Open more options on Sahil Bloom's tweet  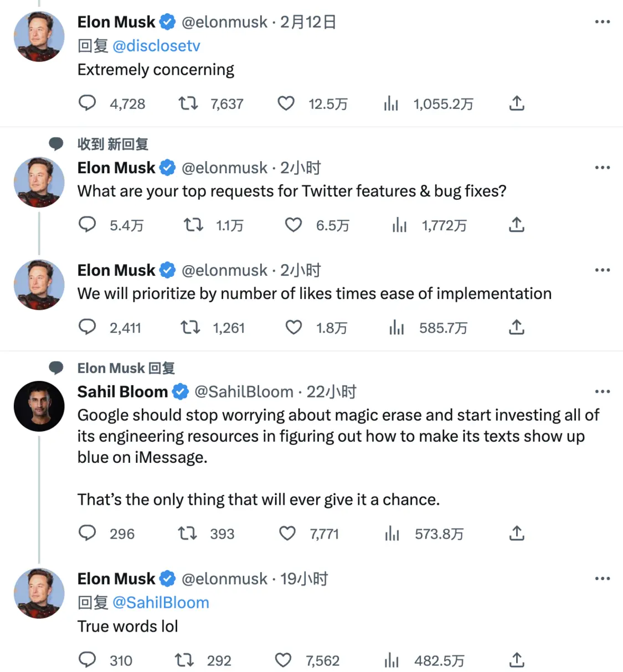602,392
